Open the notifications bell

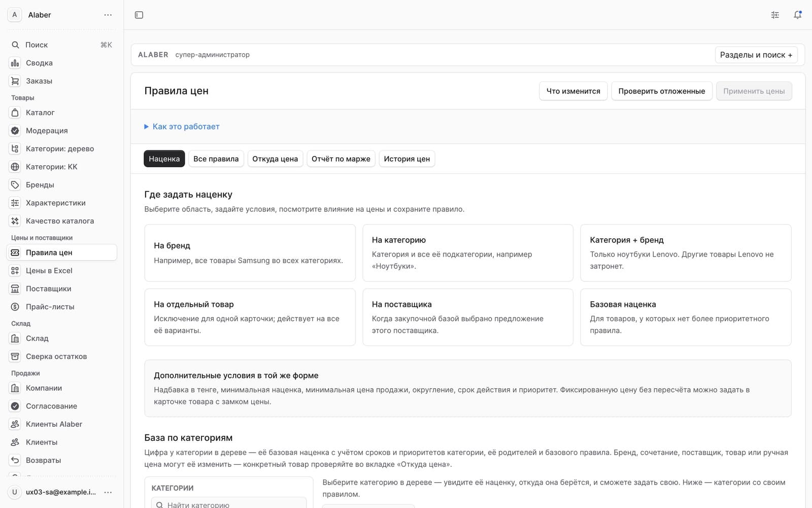click(798, 15)
